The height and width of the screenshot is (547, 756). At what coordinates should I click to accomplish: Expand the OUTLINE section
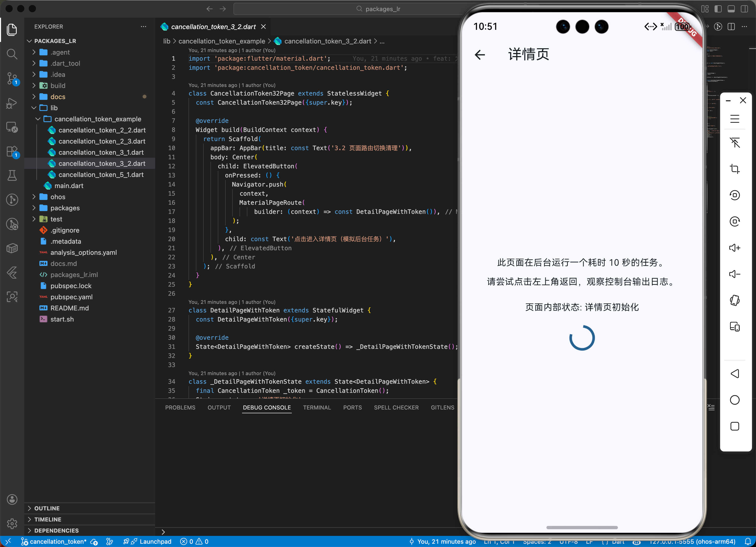pos(47,508)
